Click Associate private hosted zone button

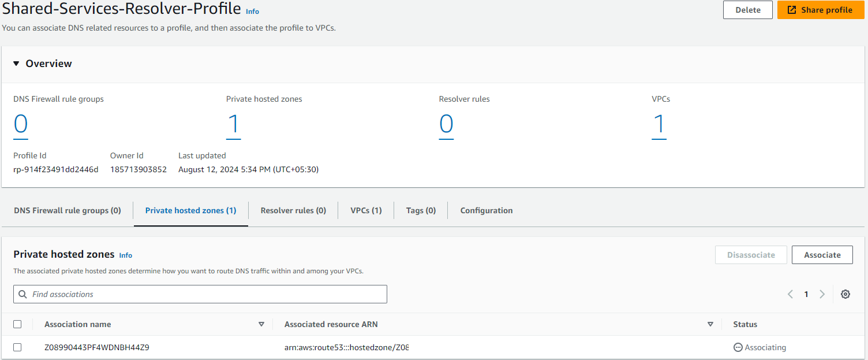[822, 255]
